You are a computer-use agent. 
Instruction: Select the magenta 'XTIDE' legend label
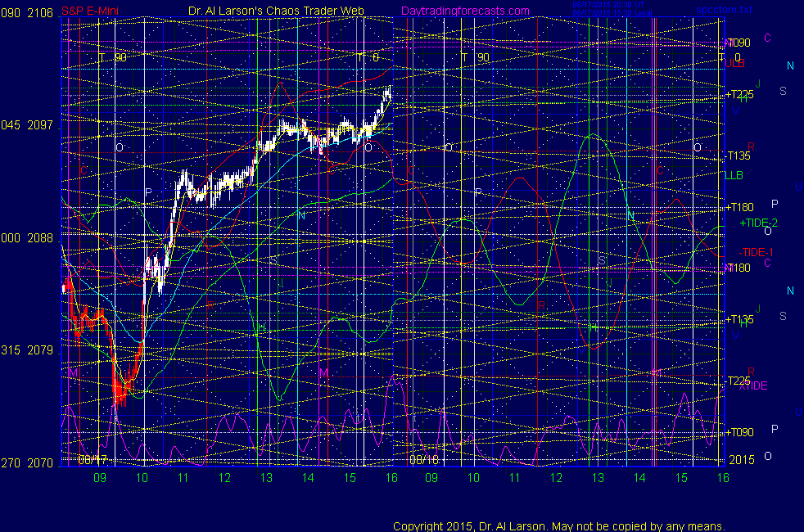click(x=753, y=386)
